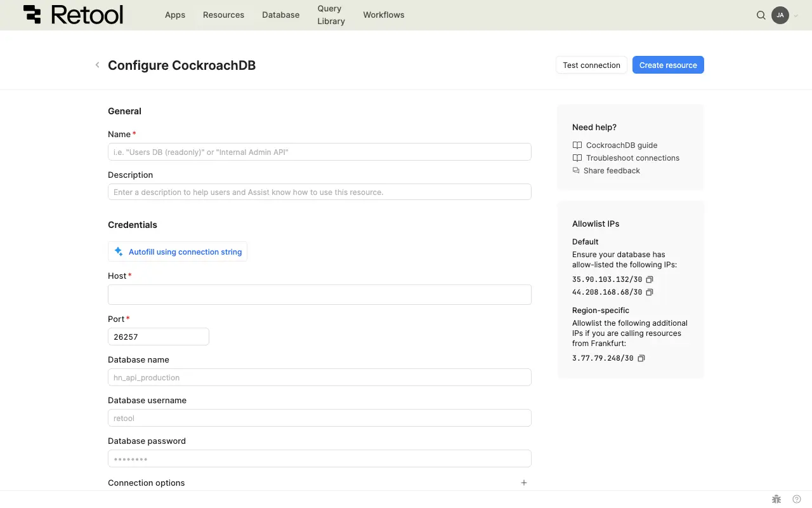This screenshot has width=812, height=508.
Task: Open search using the magnifying glass icon
Action: (x=761, y=15)
